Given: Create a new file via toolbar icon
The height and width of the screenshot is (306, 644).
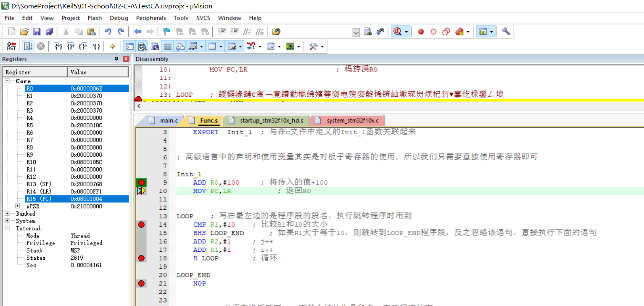Looking at the screenshot, I should (12, 32).
